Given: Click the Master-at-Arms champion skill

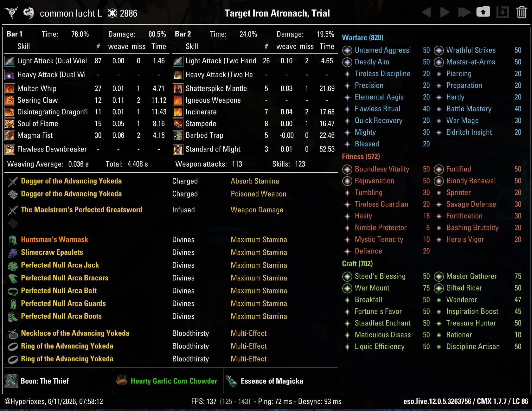Looking at the screenshot, I should pos(471,62).
